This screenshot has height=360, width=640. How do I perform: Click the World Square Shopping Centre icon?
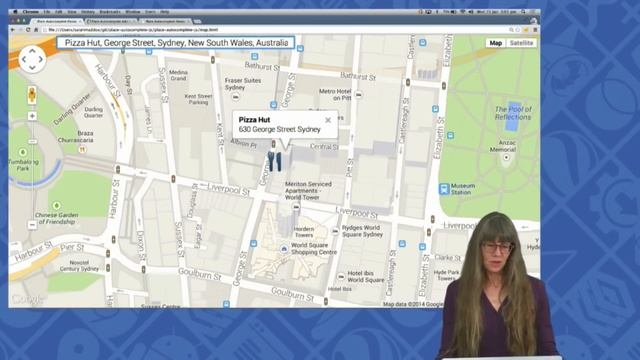[284, 249]
